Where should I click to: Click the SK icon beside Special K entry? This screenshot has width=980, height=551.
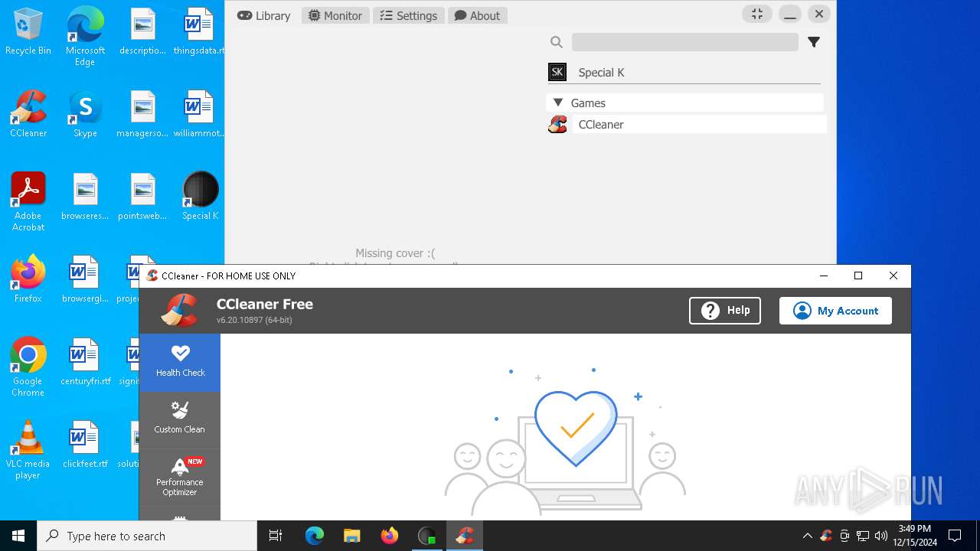[x=557, y=73]
